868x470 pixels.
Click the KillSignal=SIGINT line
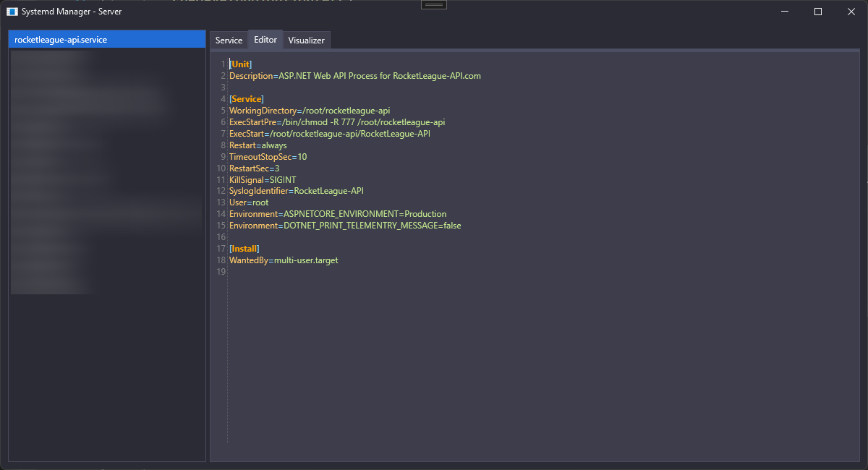(263, 180)
